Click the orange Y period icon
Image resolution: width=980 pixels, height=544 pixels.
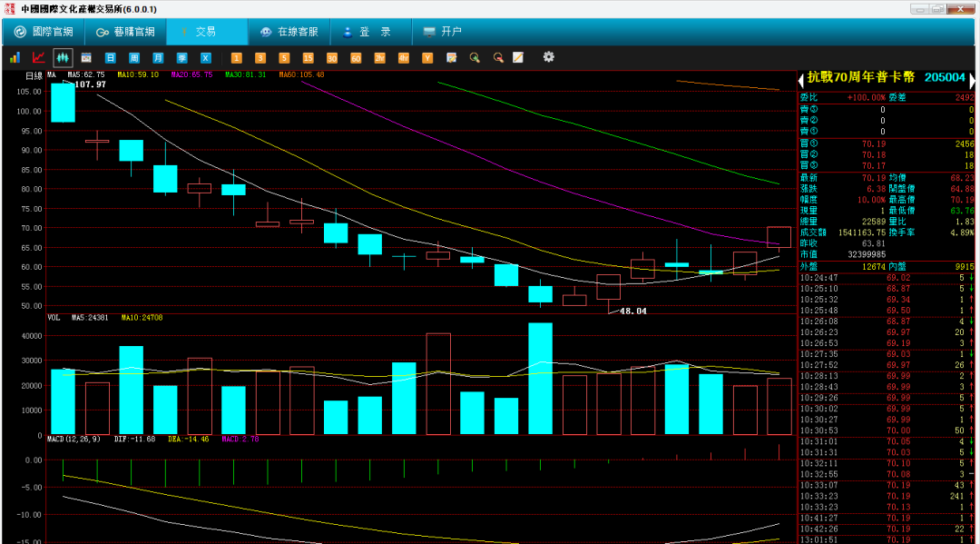pyautogui.click(x=427, y=57)
